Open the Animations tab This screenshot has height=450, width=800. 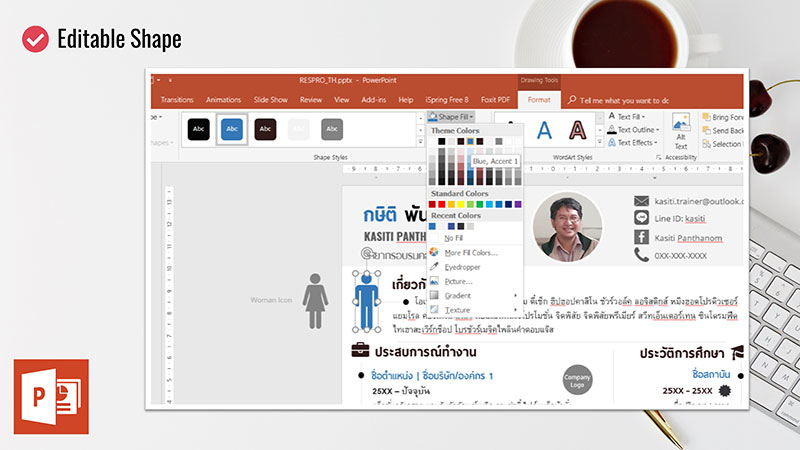224,100
